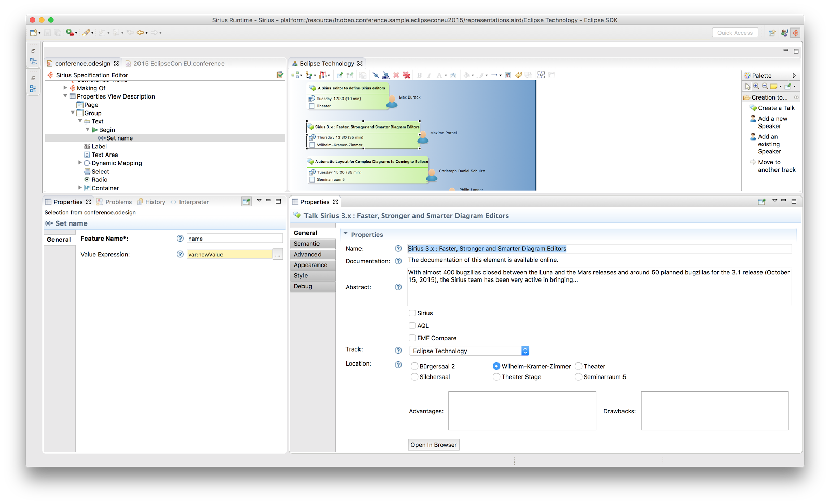Select Create a Talk palette tool

pos(772,108)
